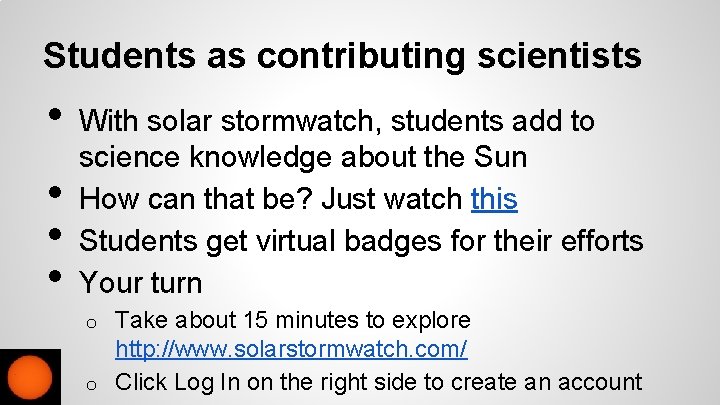Click the "Your turn" bullet text
The height and width of the screenshot is (405, 720).
(140, 282)
